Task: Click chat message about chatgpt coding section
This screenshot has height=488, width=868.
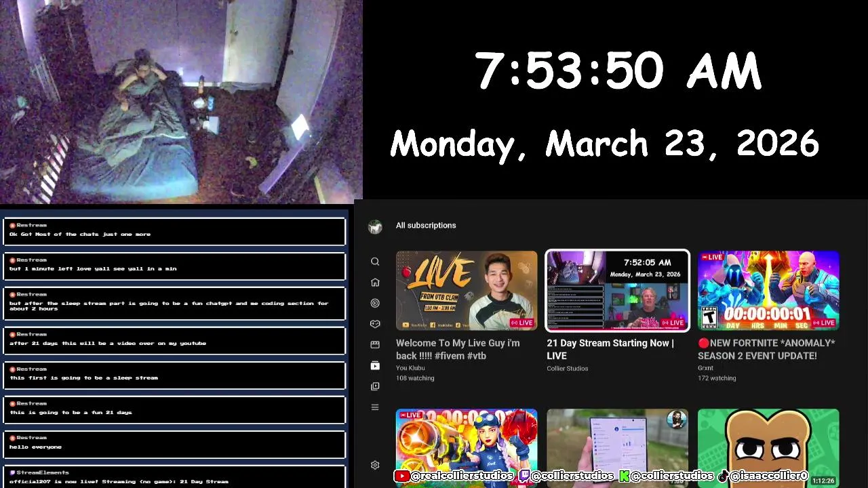Action: (174, 303)
